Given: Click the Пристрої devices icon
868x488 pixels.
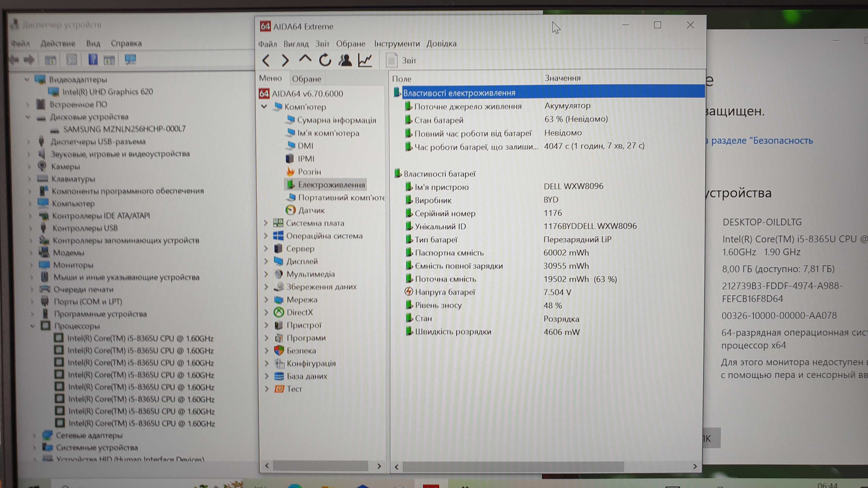Looking at the screenshot, I should click(279, 325).
